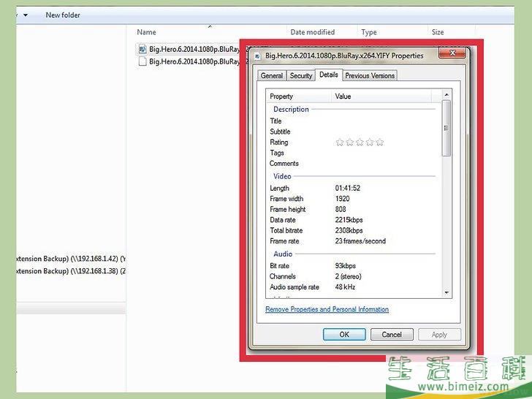532x399 pixels.
Task: Sort by the Size column in Explorer
Action: (x=438, y=32)
